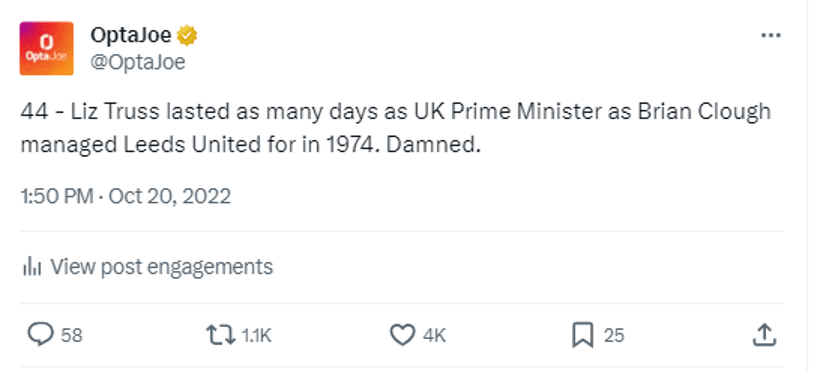Screen dimensions: 814x372
Task: Click the bar chart analytics icon
Action: pos(32,267)
